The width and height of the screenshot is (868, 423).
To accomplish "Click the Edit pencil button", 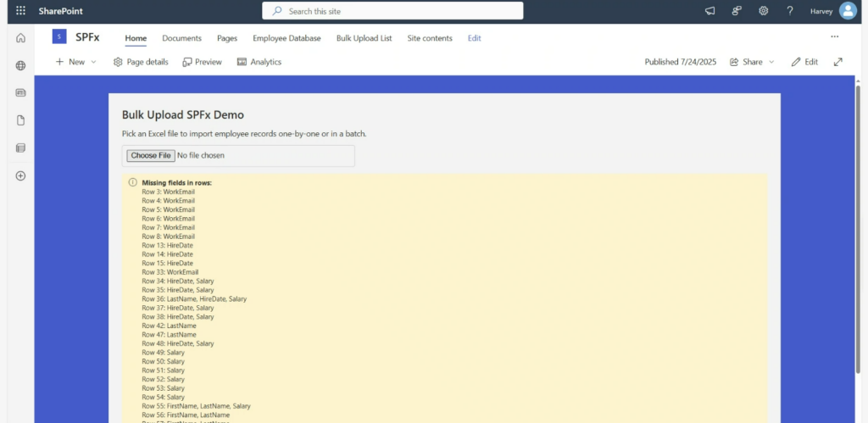I will coord(805,62).
